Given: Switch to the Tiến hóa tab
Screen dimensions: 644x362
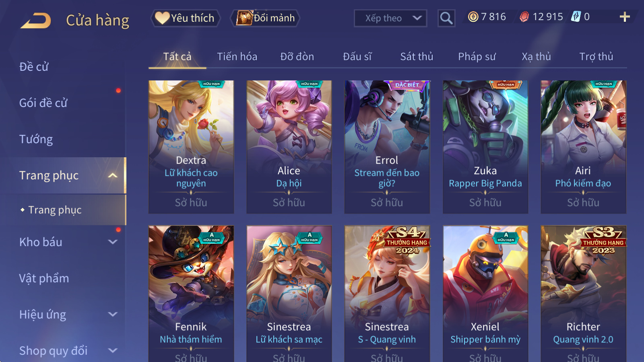Looking at the screenshot, I should click(237, 57).
